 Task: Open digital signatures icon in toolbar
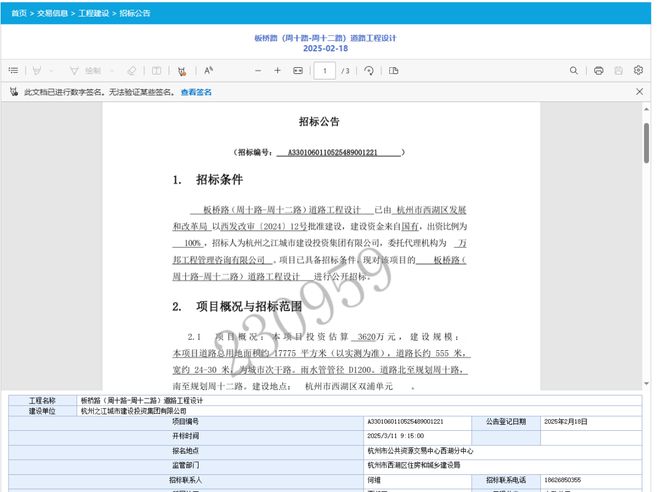click(x=182, y=71)
